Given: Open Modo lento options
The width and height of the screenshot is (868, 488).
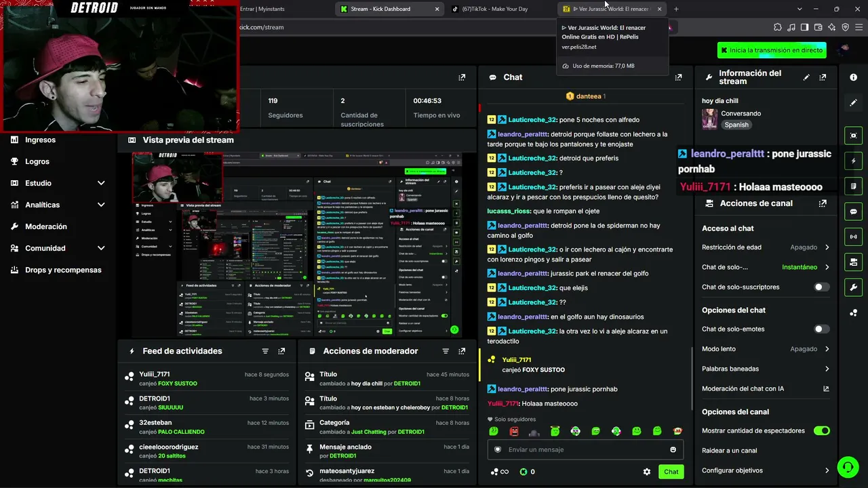Looking at the screenshot, I should 766,348.
